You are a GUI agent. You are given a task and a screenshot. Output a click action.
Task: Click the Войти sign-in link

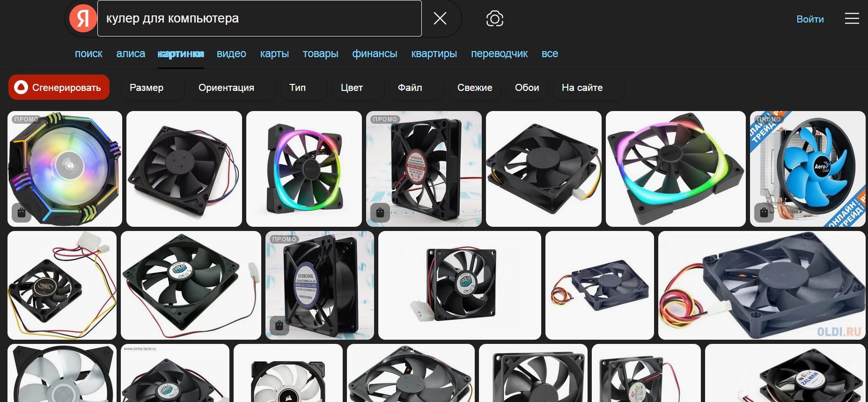pyautogui.click(x=810, y=19)
